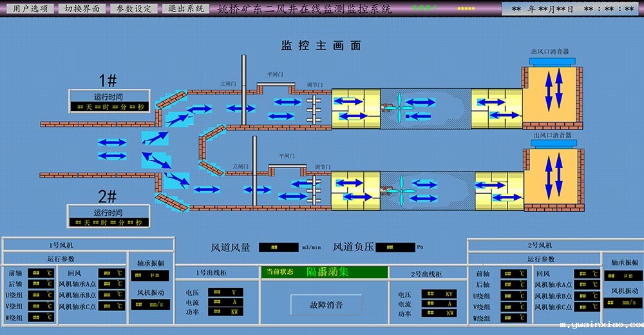Viewport: 644px width, 335px height.
Task: Click the lower 调节门 regulating damper
Action: tap(315, 189)
